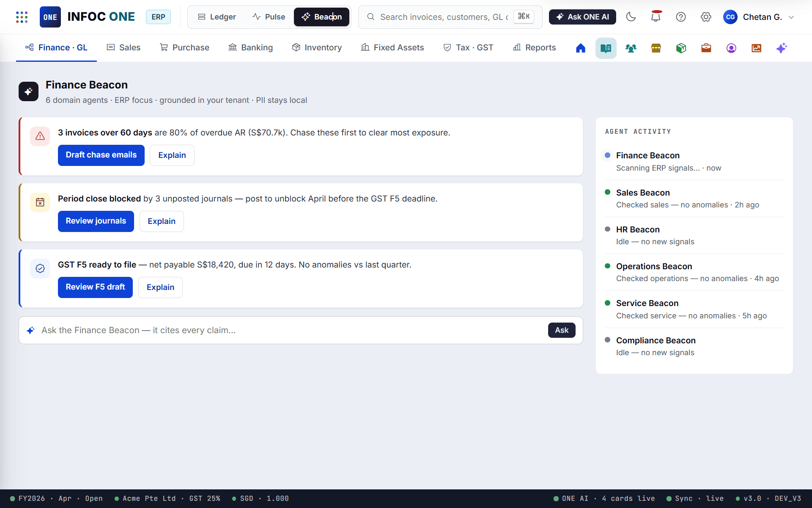This screenshot has height=508, width=812.
Task: Select Finance Beacon agent activity row
Action: (x=694, y=162)
